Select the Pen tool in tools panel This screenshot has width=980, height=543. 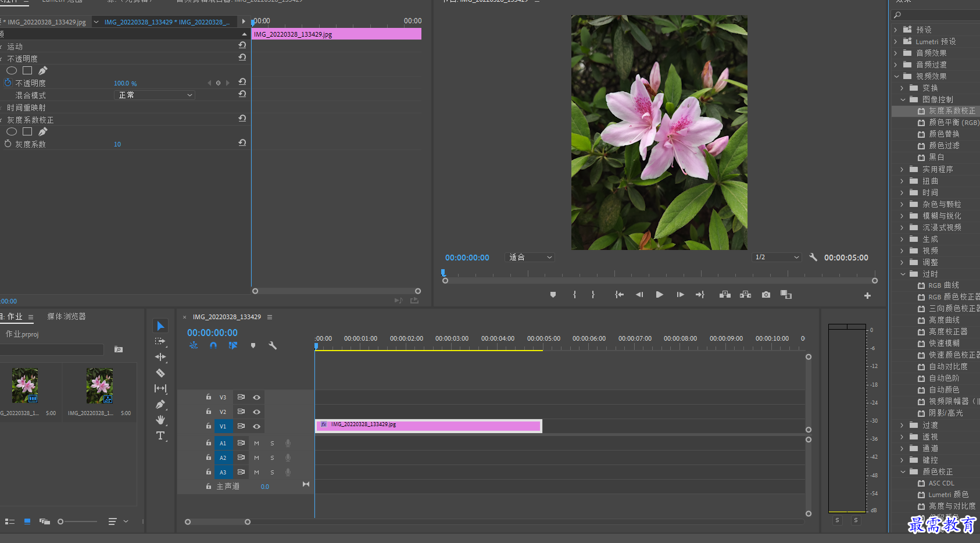[160, 404]
